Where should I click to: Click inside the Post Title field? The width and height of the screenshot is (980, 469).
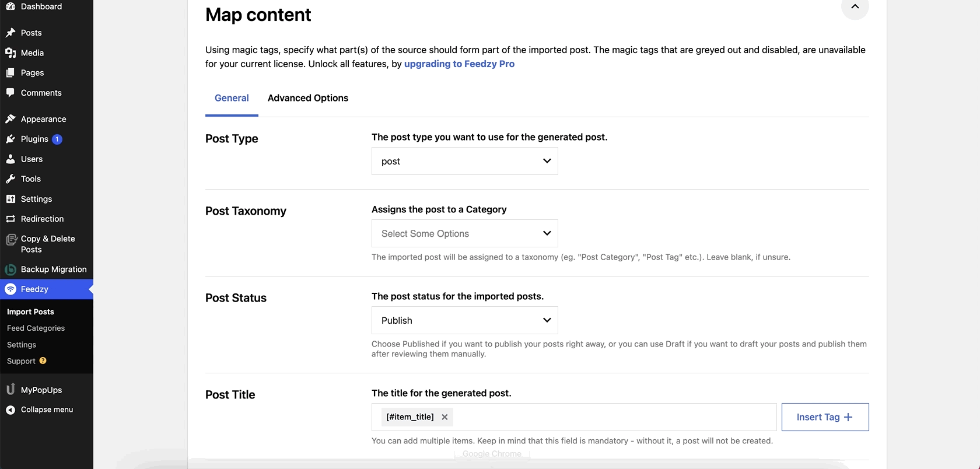click(x=612, y=417)
